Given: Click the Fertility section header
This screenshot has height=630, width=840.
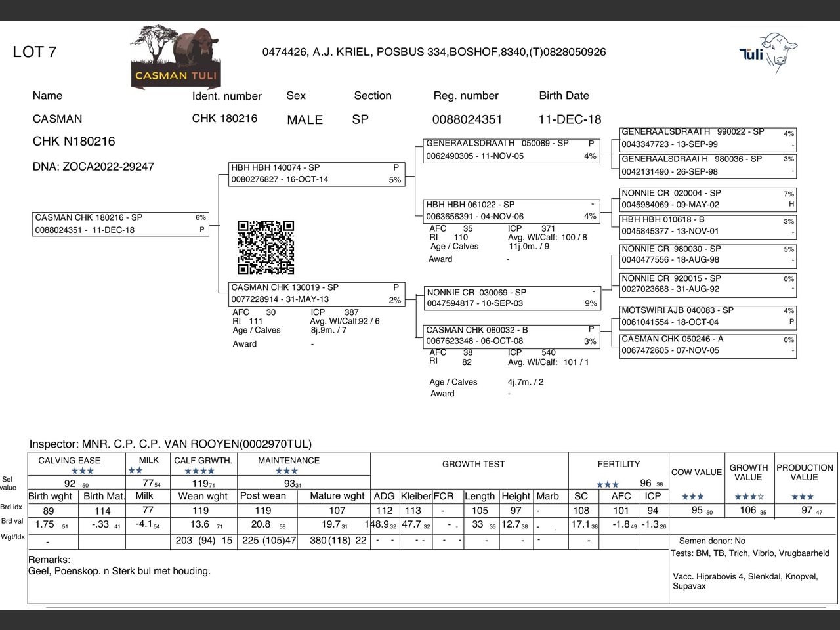Looking at the screenshot, I should [618, 464].
